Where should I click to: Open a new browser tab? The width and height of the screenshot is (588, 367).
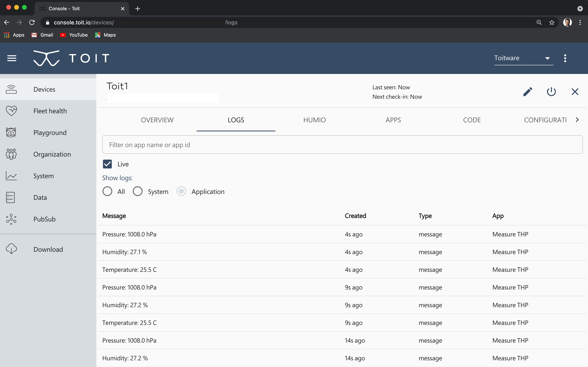click(x=138, y=8)
